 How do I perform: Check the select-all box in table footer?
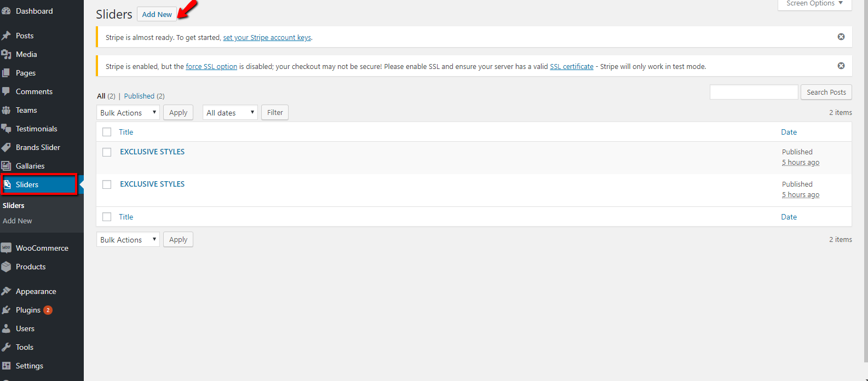107,217
